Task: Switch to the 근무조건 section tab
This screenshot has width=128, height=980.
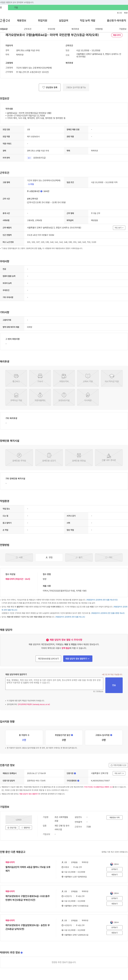Action: (28, 29)
